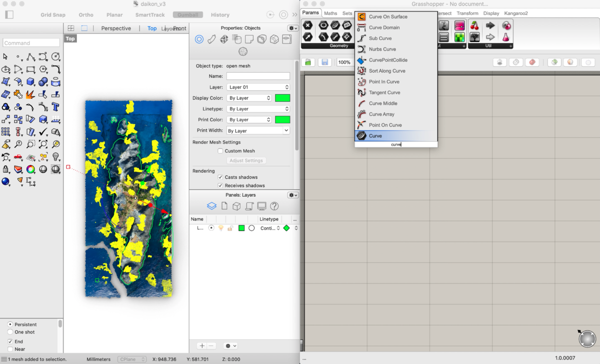Click the Gumball button
The image size is (600, 364).
click(x=188, y=15)
